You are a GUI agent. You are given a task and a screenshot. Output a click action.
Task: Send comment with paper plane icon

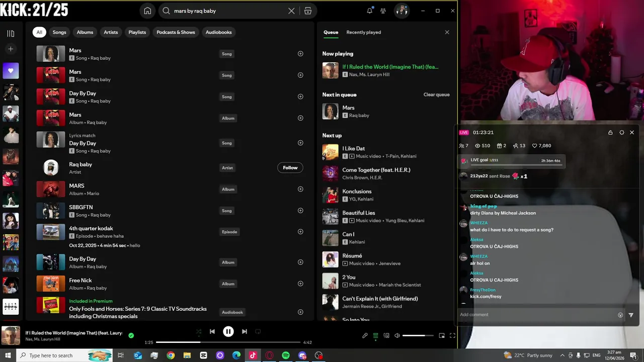coord(631,315)
